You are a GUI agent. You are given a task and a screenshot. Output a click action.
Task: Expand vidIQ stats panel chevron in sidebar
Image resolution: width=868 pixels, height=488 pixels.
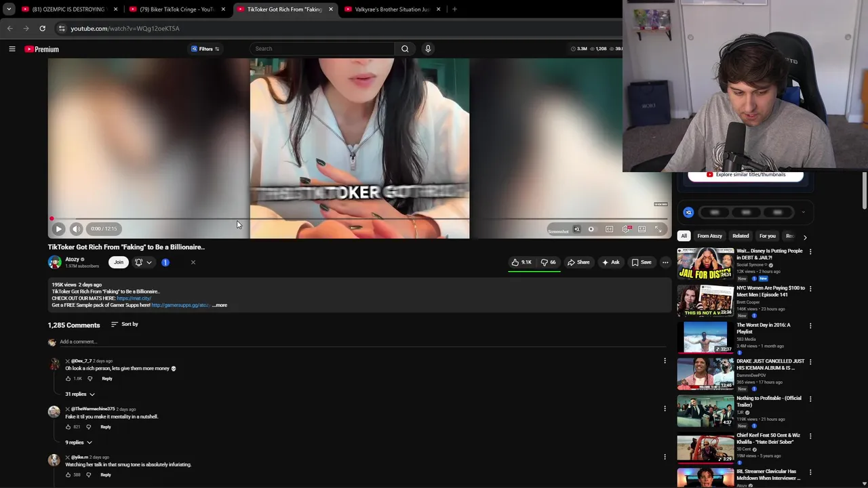tap(803, 213)
